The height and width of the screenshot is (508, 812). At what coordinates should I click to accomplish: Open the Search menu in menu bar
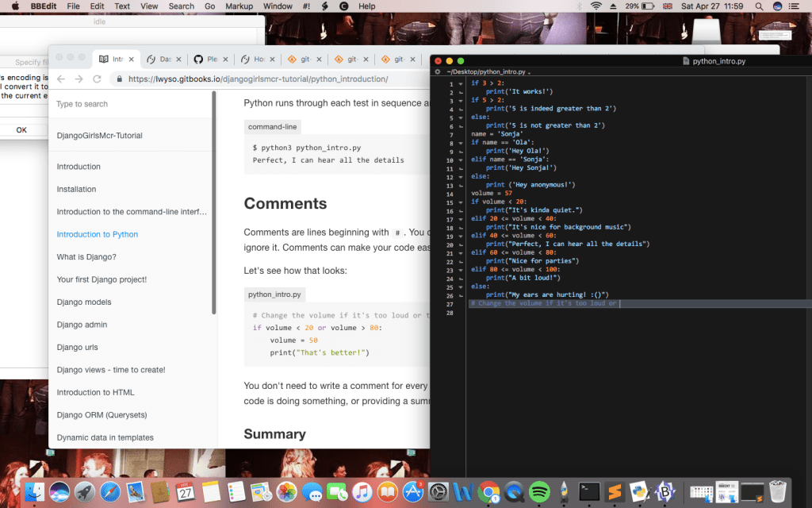181,6
